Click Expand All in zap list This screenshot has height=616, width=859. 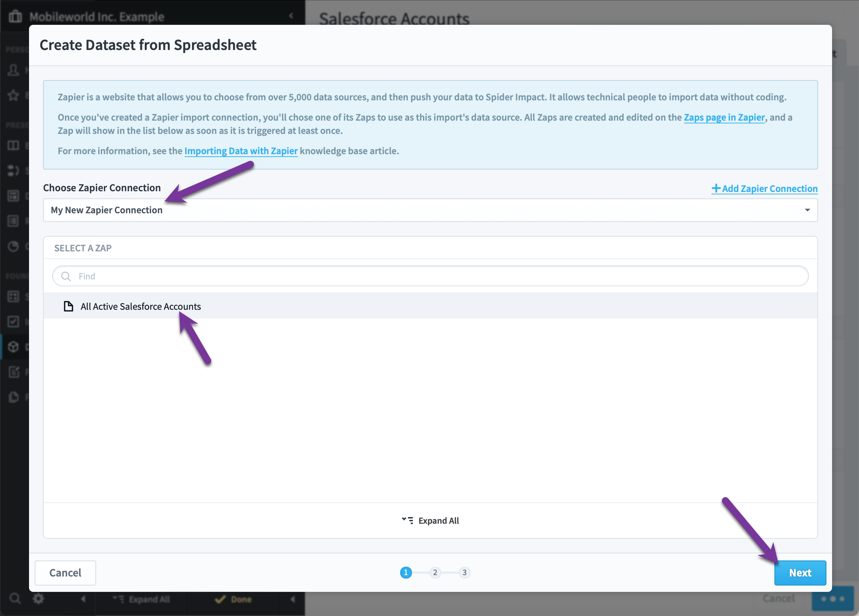coord(430,521)
